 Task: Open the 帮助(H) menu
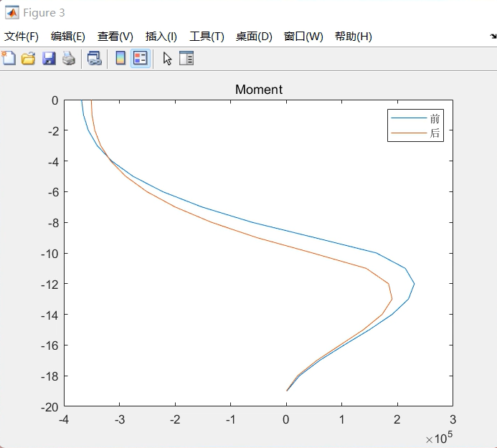click(x=354, y=37)
